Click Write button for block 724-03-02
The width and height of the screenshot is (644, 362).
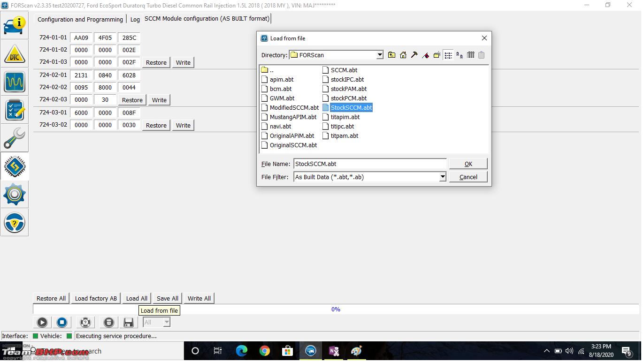coord(183,126)
